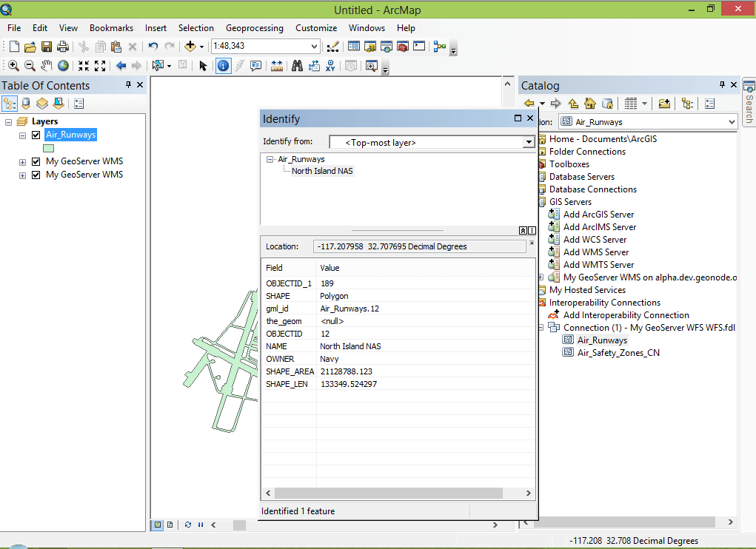The width and height of the screenshot is (756, 549).
Task: Save the map with the floppy icon
Action: [x=47, y=47]
